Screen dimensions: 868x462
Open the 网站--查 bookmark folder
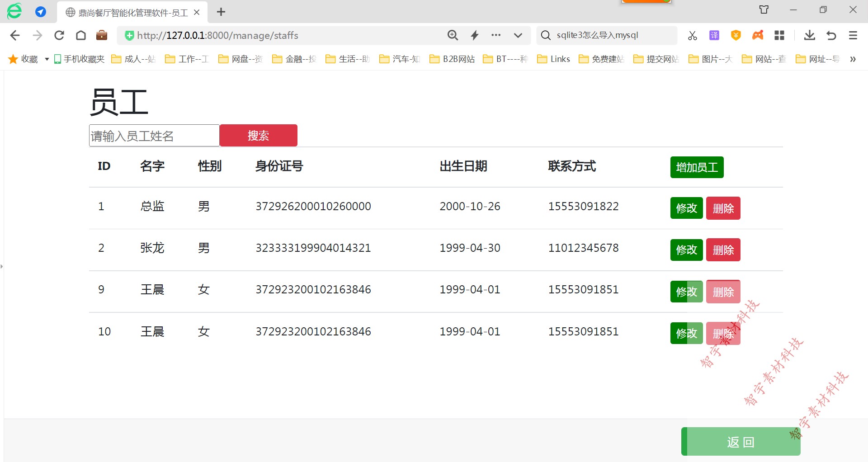tap(764, 59)
